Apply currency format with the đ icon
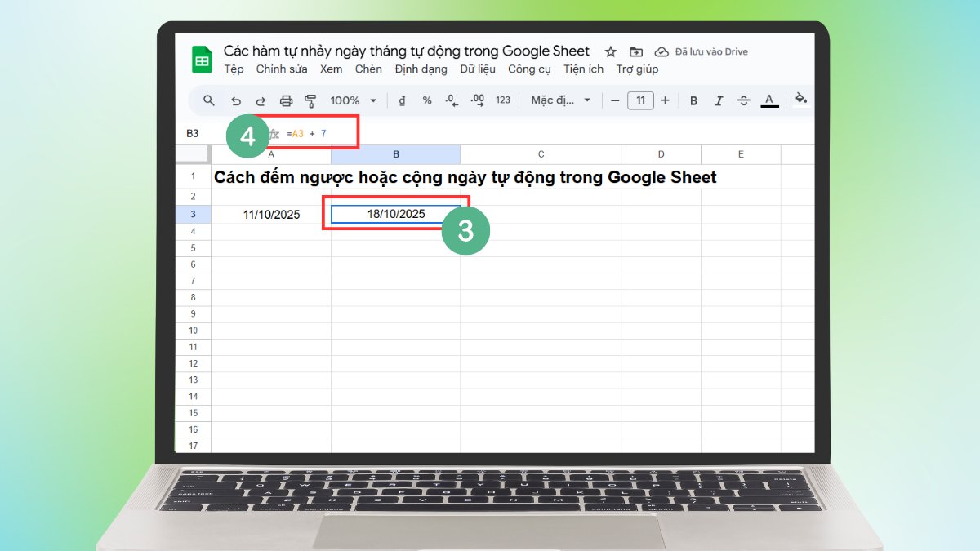980x551 pixels. coord(400,100)
